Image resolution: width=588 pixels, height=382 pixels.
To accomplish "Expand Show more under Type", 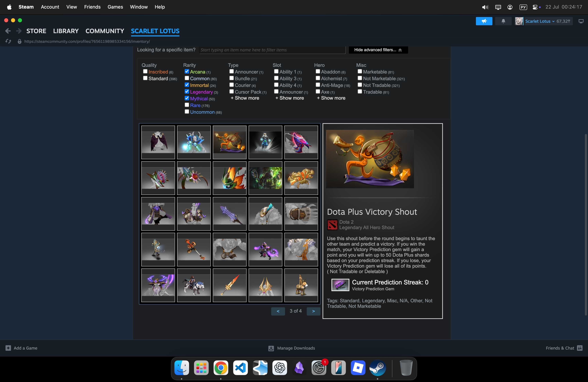I will tap(245, 98).
